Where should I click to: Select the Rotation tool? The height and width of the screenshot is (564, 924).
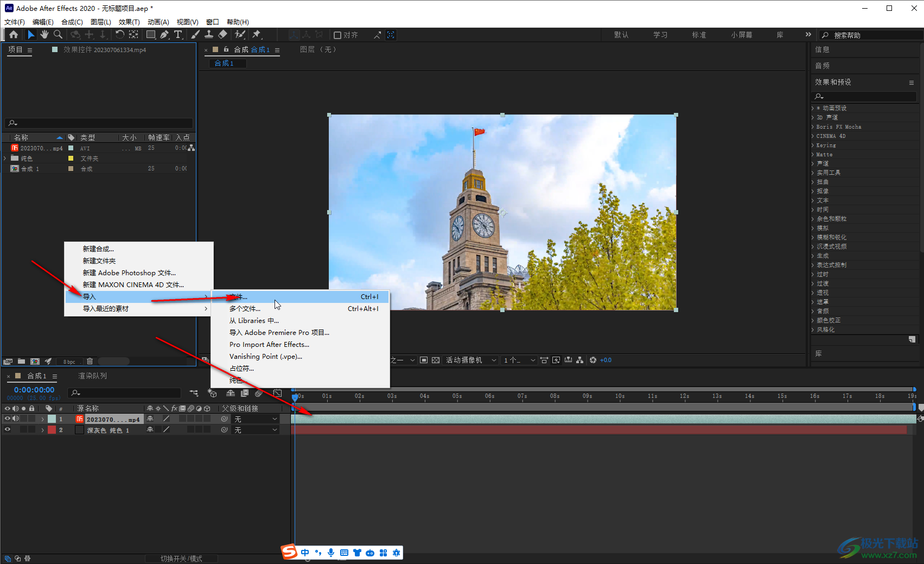point(120,35)
